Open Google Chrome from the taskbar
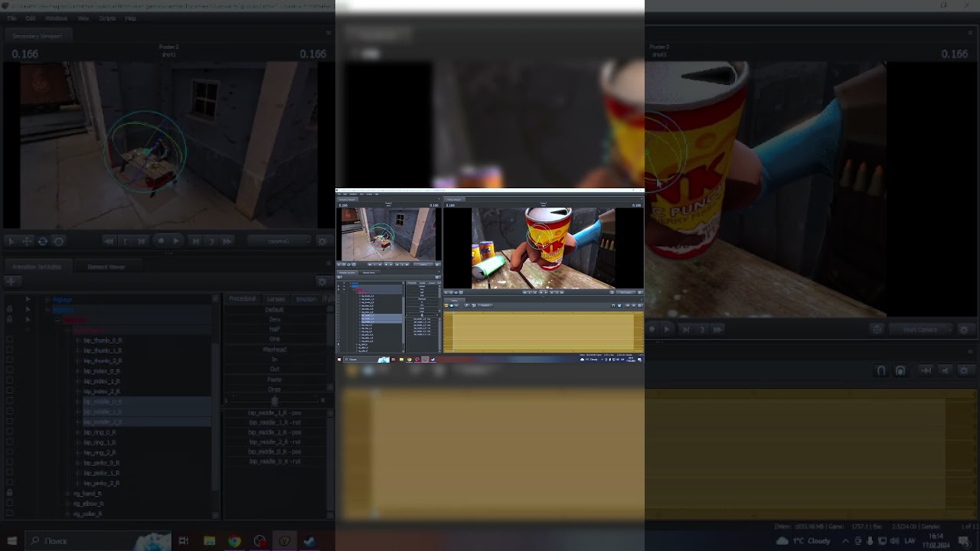Viewport: 980px width, 551px height. [234, 541]
